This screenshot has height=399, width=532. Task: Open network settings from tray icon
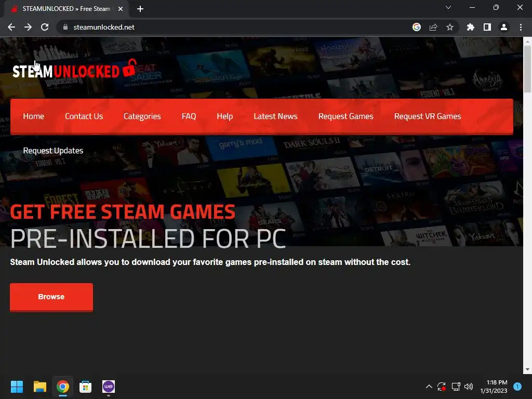(x=456, y=387)
